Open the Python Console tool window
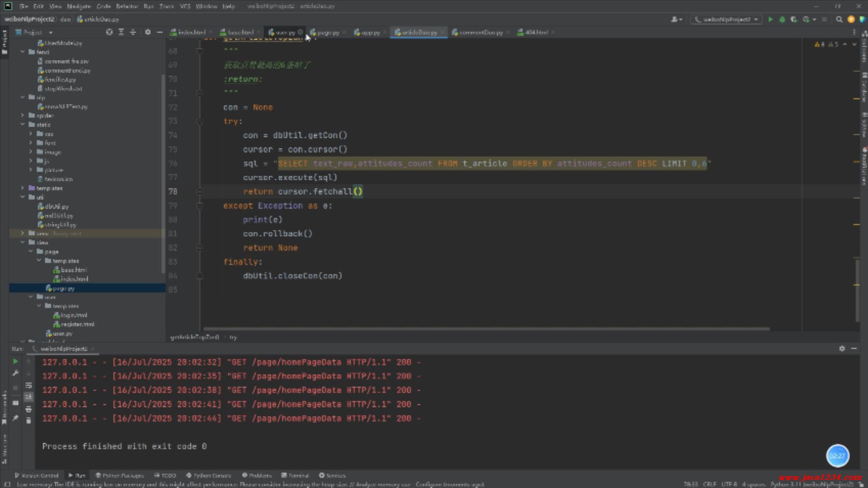 tap(208, 475)
